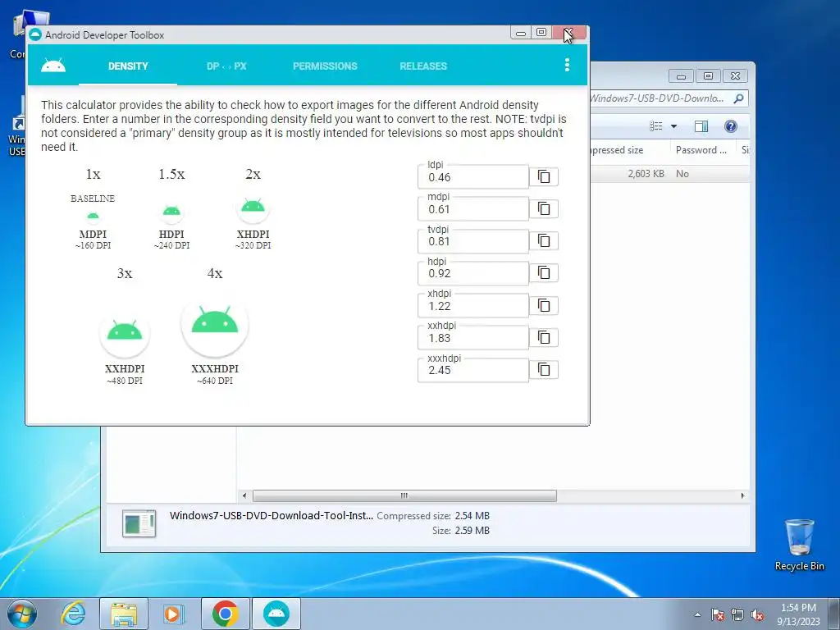Switch to the DP <-> PX tab

226,66
